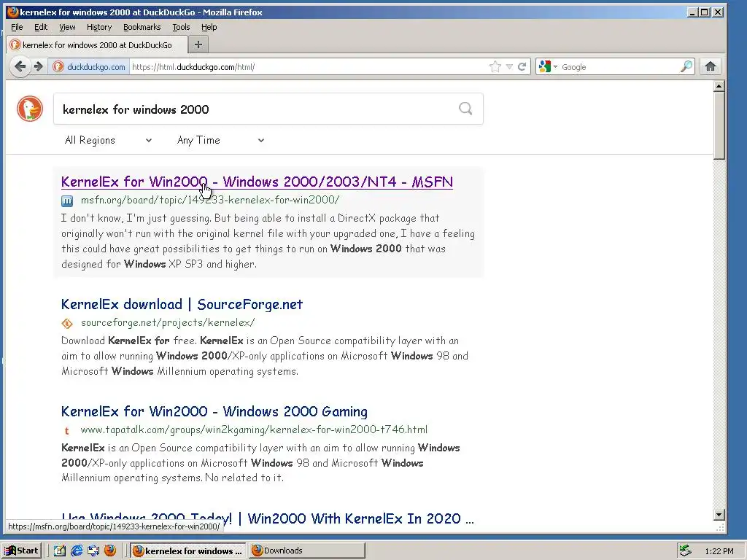The width and height of the screenshot is (747, 560).
Task: Bookmark this page with the star icon
Action: point(495,66)
